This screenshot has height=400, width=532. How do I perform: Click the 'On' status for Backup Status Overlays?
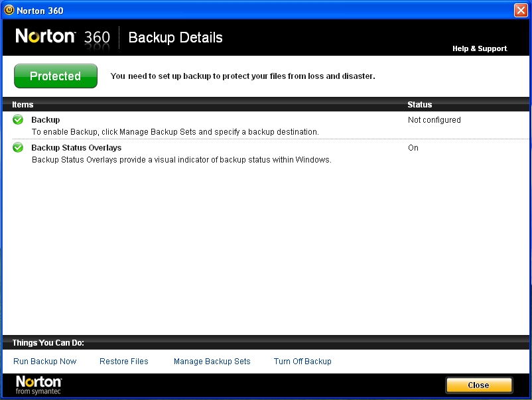point(413,147)
